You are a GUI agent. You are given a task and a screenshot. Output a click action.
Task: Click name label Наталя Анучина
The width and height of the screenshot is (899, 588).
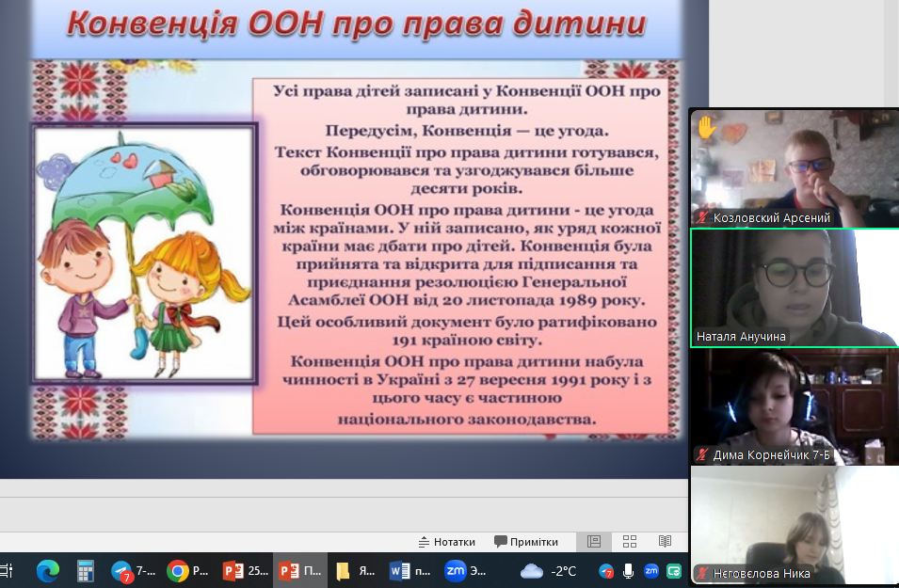[741, 337]
